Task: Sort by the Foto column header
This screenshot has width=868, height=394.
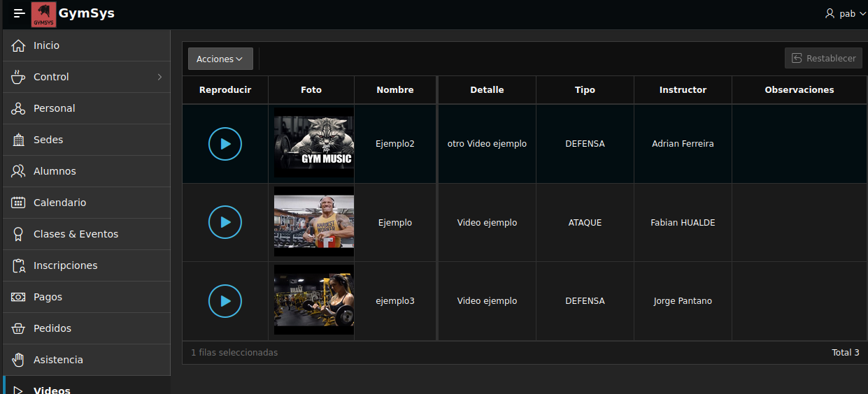Action: click(311, 89)
